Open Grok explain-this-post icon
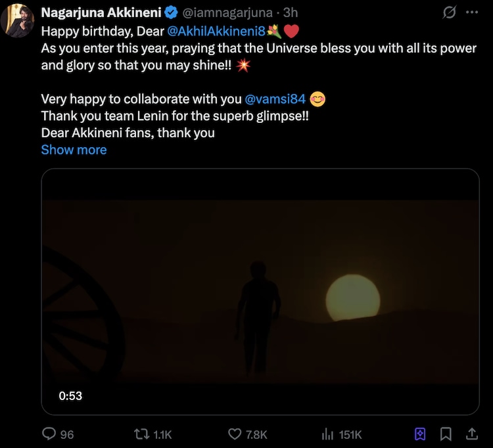The height and width of the screenshot is (448, 493). [450, 12]
